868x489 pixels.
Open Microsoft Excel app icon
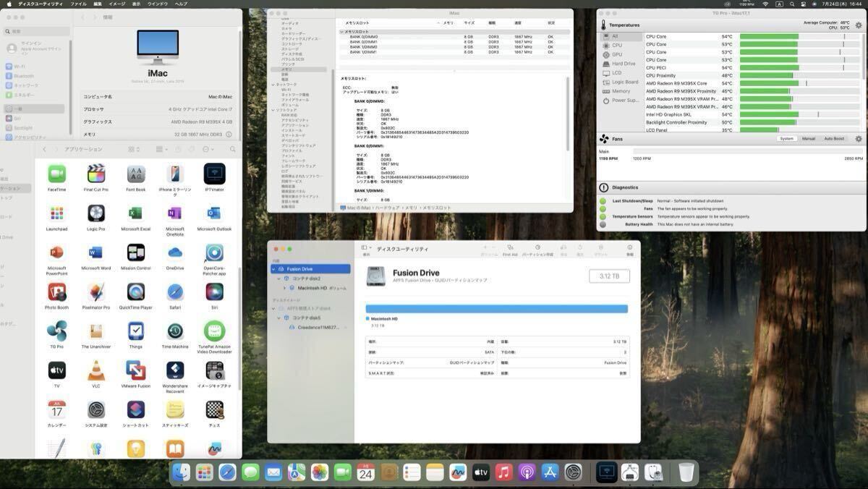(x=136, y=213)
